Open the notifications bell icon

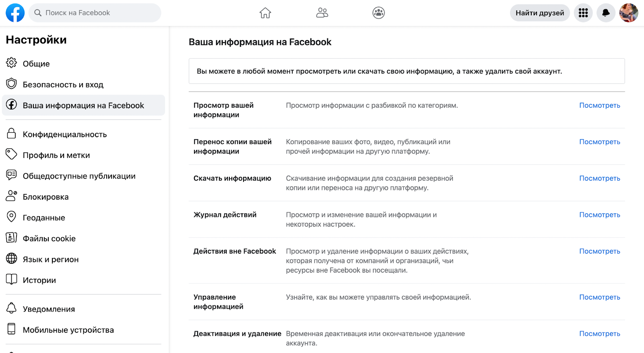606,13
